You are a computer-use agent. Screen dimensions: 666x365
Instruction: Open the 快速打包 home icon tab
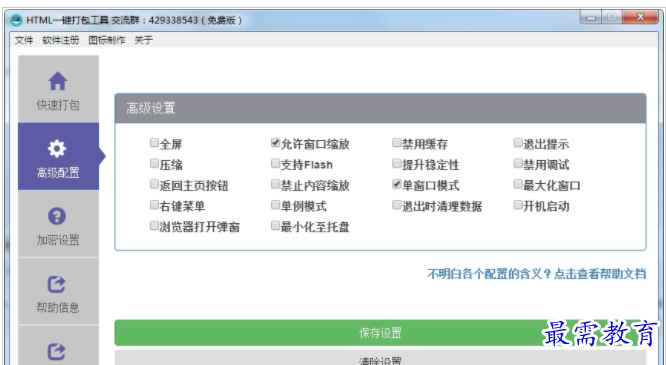click(x=58, y=81)
